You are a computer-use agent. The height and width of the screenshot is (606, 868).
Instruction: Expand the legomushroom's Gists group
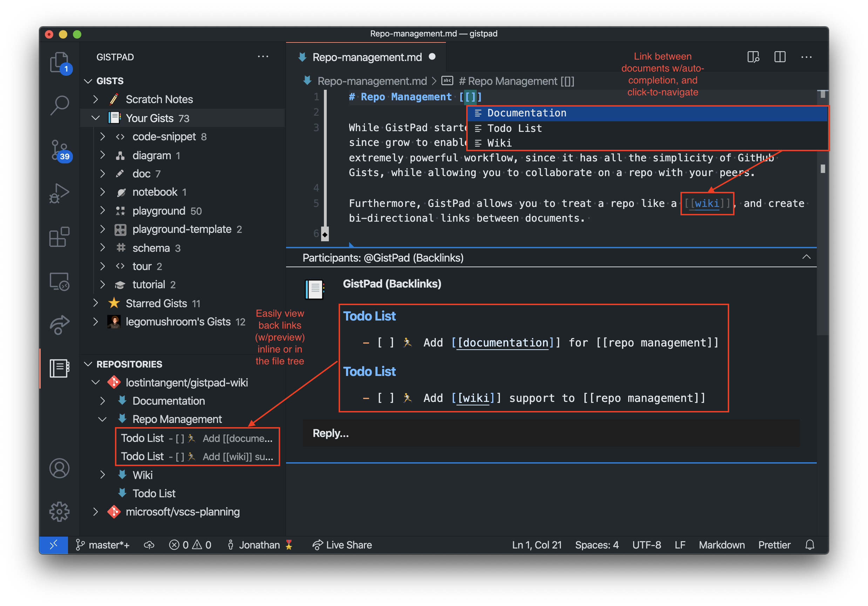coord(95,322)
